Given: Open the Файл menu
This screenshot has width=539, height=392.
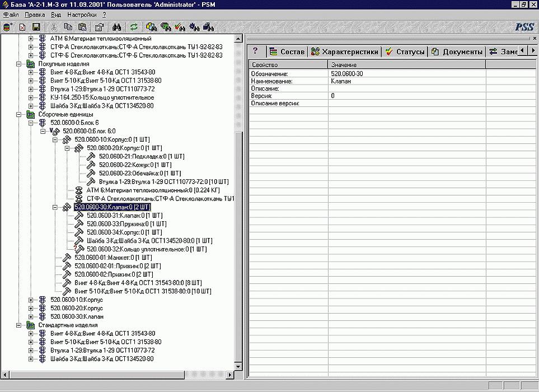Looking at the screenshot, I should point(11,14).
